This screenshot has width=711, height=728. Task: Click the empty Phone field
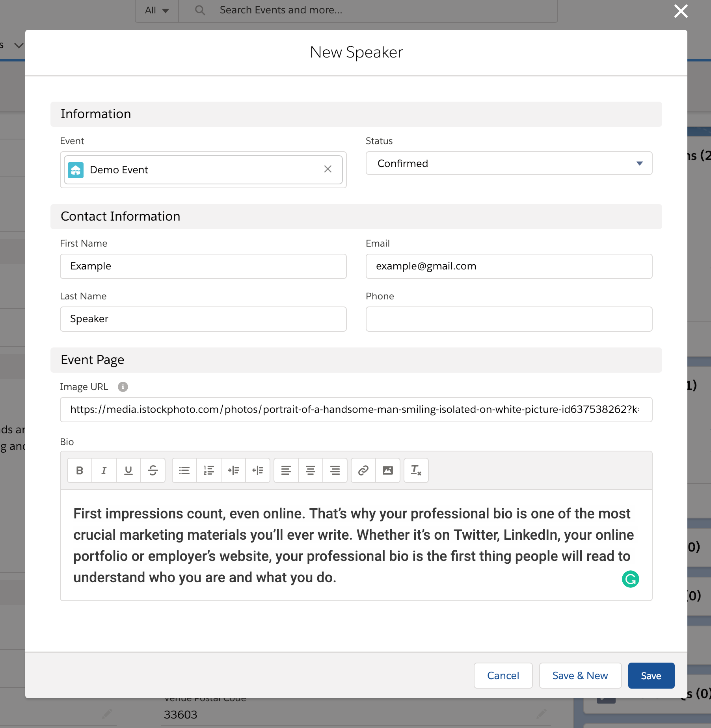coord(509,319)
